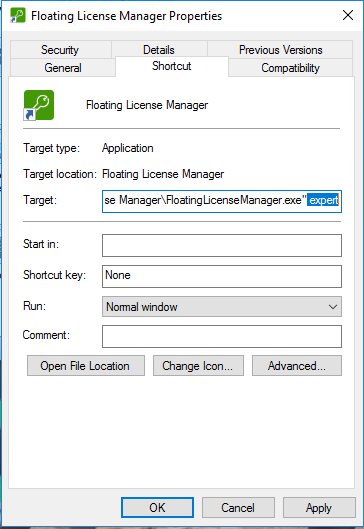Switch to the Security tab
Image resolution: width=364 pixels, height=529 pixels.
[x=60, y=50]
